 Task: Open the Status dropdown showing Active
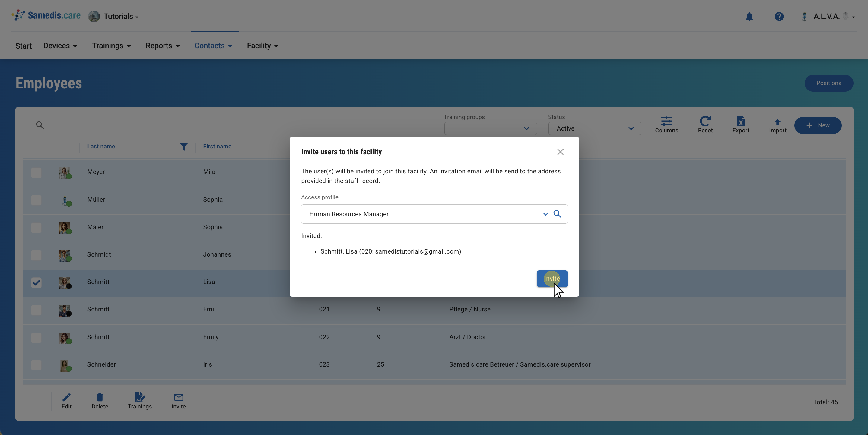pos(594,128)
